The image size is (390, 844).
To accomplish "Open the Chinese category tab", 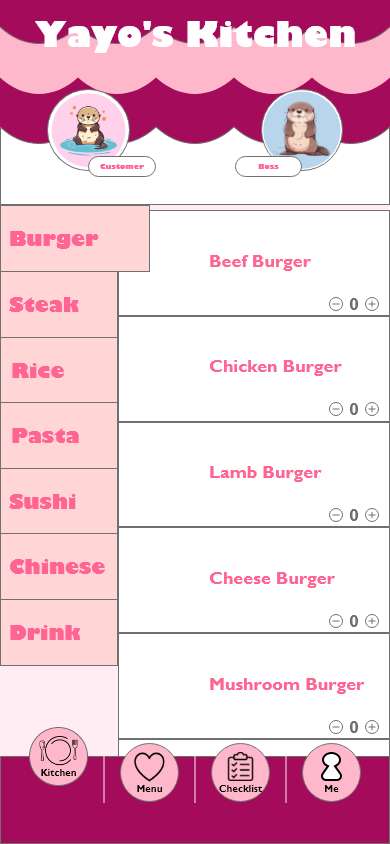I will (x=59, y=567).
